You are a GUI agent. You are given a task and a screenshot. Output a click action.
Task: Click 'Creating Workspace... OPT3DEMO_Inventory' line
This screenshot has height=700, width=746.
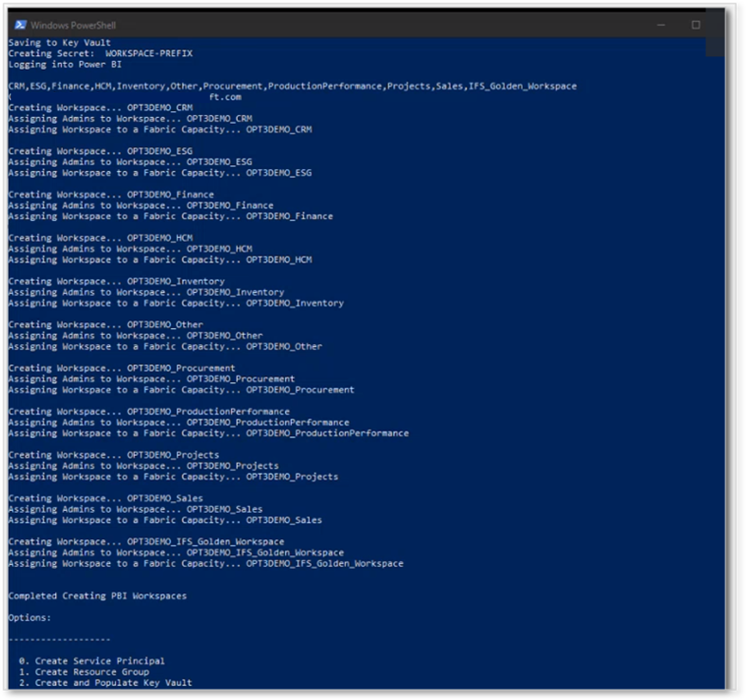(x=117, y=281)
